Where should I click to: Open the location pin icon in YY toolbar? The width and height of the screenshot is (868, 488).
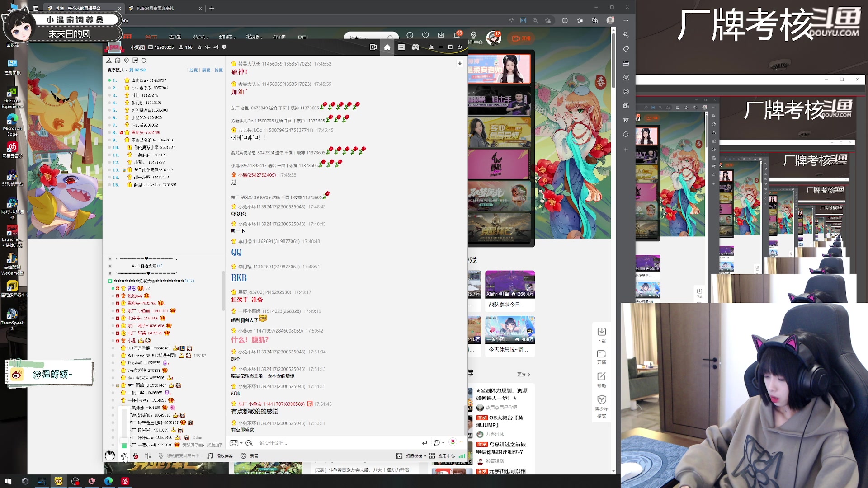tap(127, 61)
